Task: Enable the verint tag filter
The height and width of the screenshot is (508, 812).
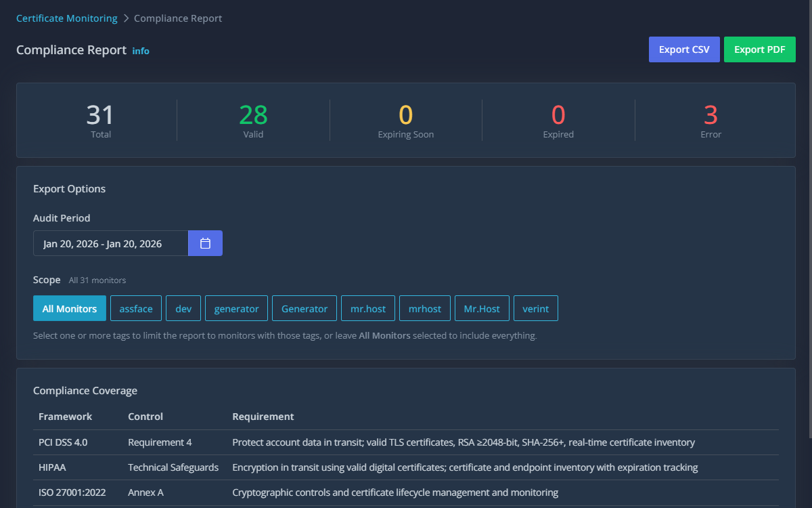Action: [535, 308]
